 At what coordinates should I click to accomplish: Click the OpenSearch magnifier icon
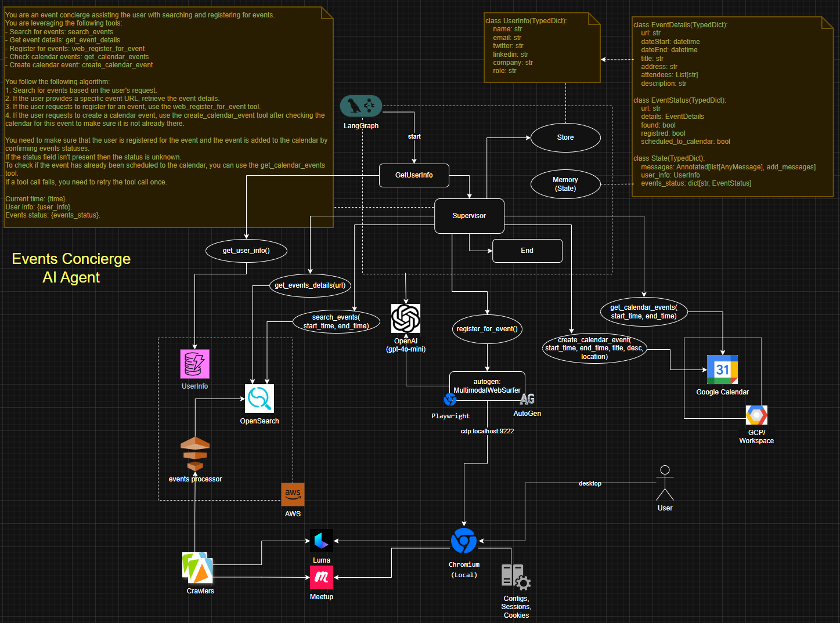click(259, 399)
